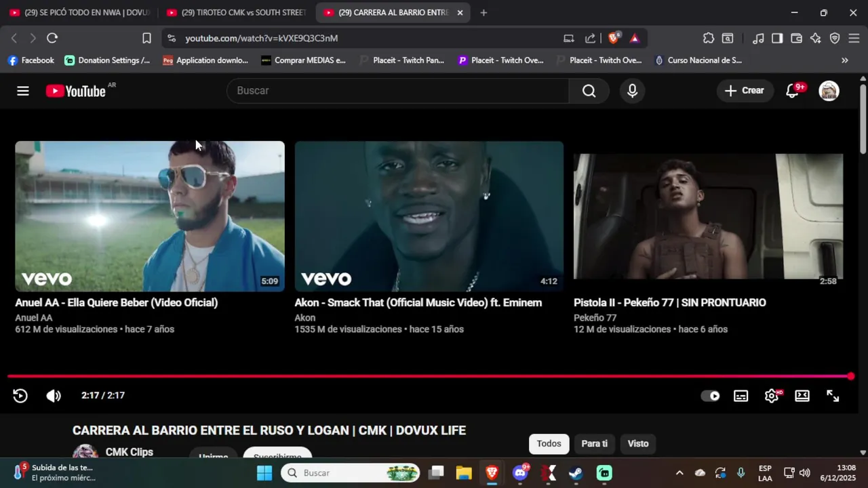
Task: Open Pistola II Pekeño 77 video thumbnail
Action: pyautogui.click(x=709, y=216)
